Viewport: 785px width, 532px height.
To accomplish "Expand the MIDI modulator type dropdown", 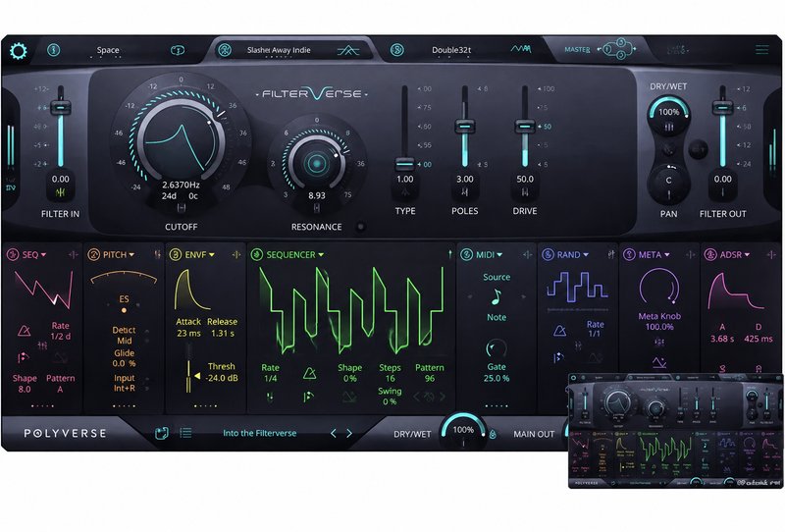I will tap(499, 255).
